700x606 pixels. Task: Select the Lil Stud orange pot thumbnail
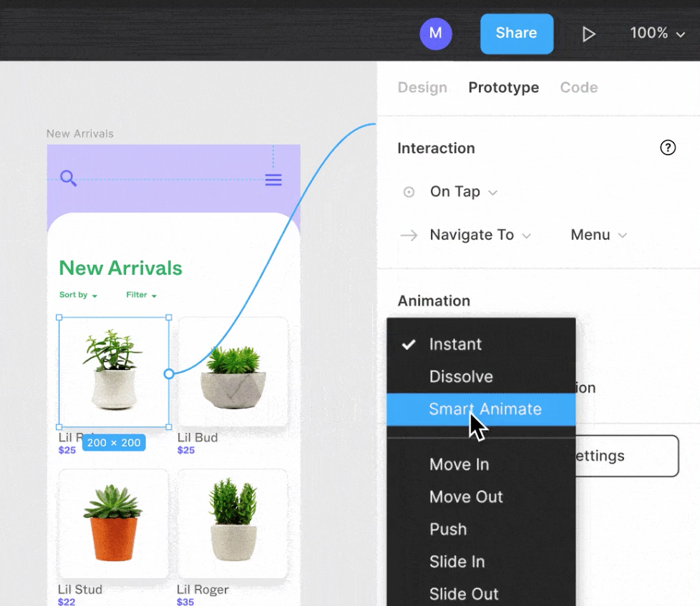(x=113, y=523)
